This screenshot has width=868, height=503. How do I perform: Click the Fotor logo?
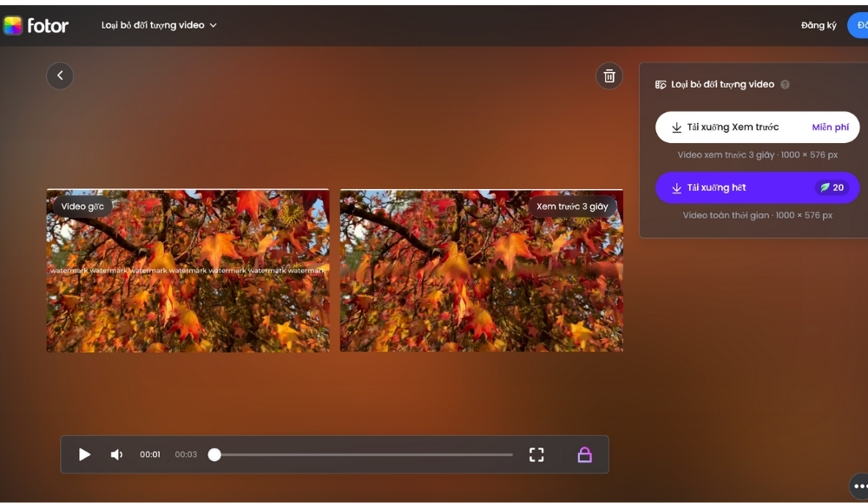36,25
